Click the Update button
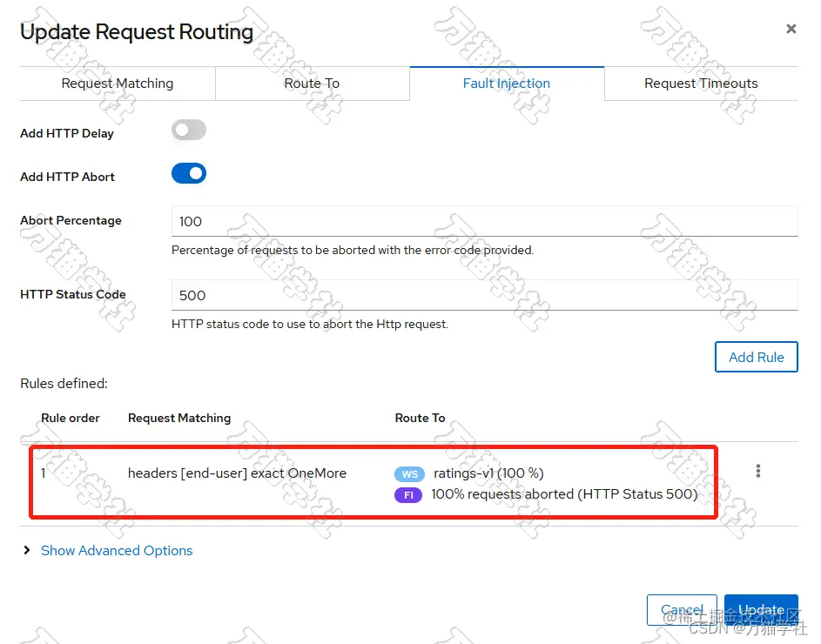The height and width of the screenshot is (644, 821). 761,610
